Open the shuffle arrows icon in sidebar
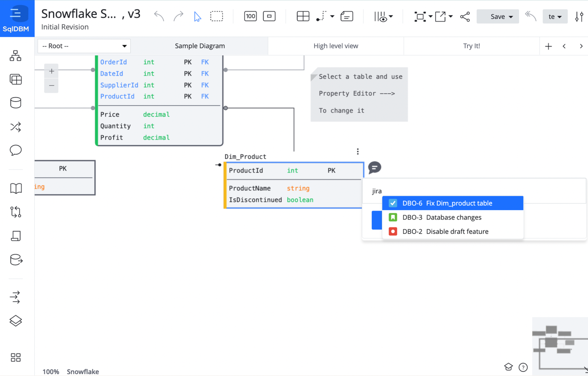Image resolution: width=588 pixels, height=376 pixels. click(16, 127)
